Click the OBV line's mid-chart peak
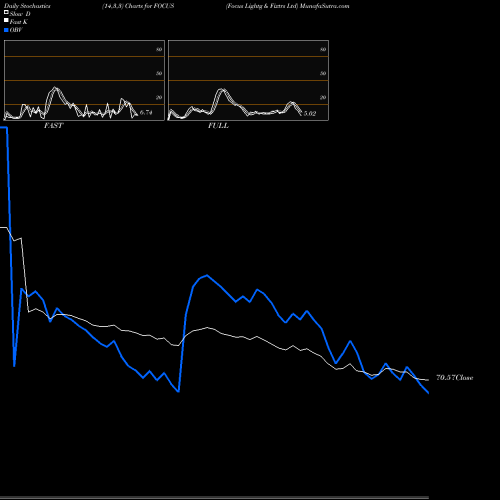 (x=207, y=275)
